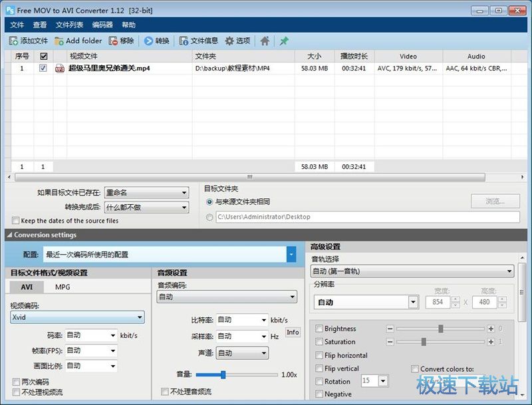This screenshot has height=405, width=532.
Task: Expand the Xvid video codec dropdown
Action: [140, 318]
